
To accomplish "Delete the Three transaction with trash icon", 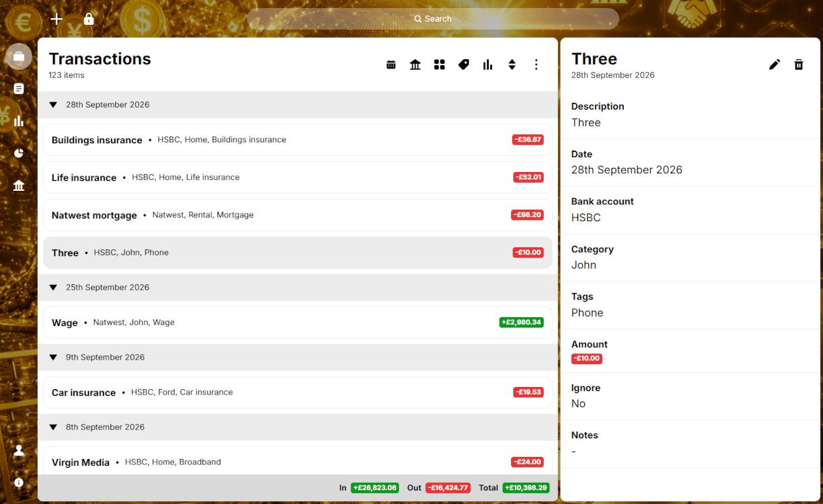I will pos(799,65).
